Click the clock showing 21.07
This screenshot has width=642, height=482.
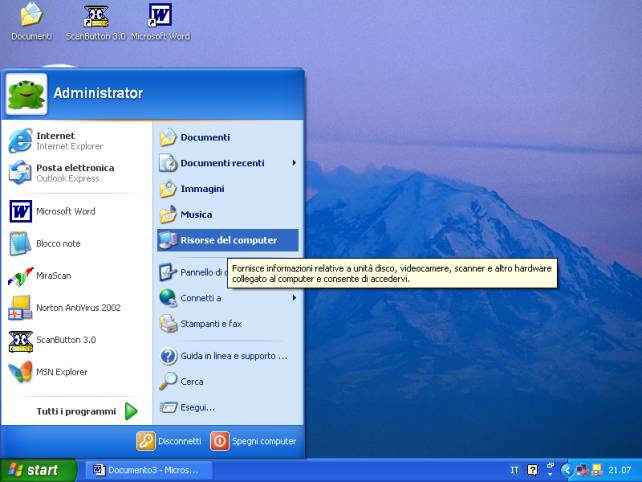click(x=619, y=470)
